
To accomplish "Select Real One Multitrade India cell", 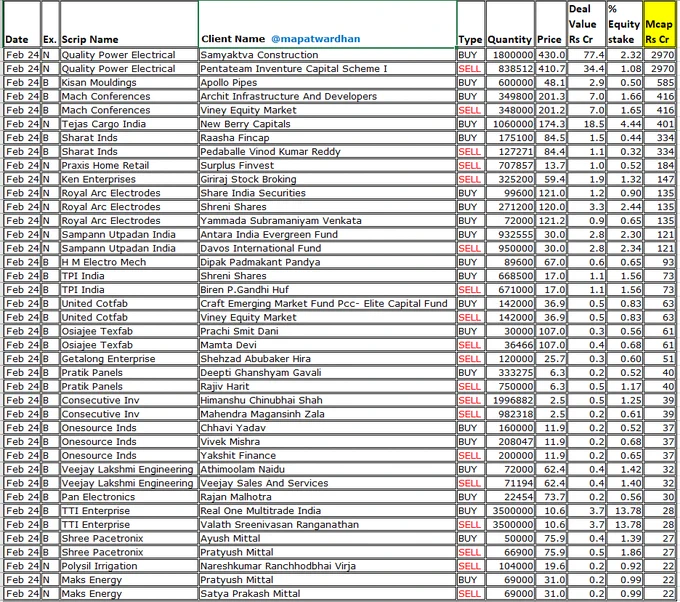I will click(x=327, y=511).
